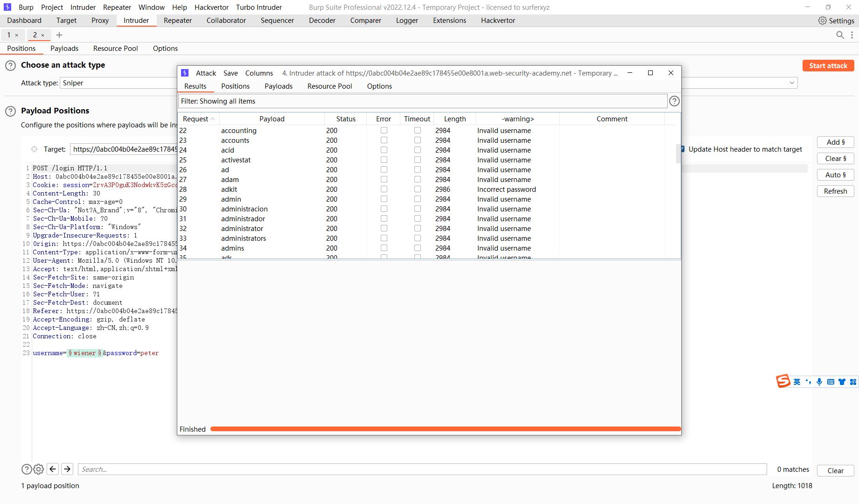Click the Target URL input field
This screenshot has width=859, height=504.
pos(124,149)
